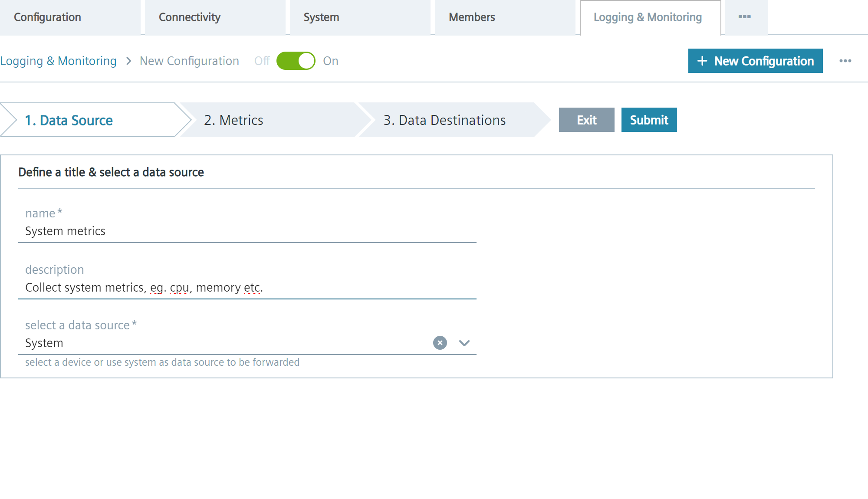Go to the Configuration tab
The width and height of the screenshot is (868, 499).
[47, 17]
